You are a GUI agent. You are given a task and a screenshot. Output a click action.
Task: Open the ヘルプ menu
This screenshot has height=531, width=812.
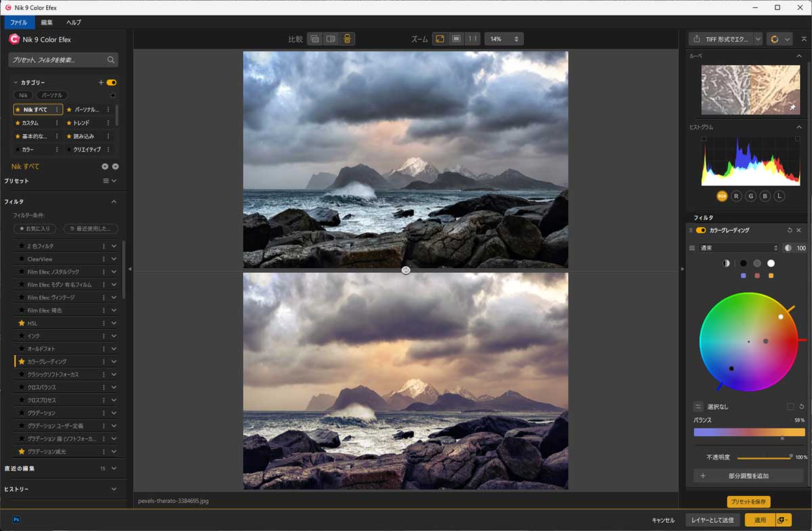[74, 22]
